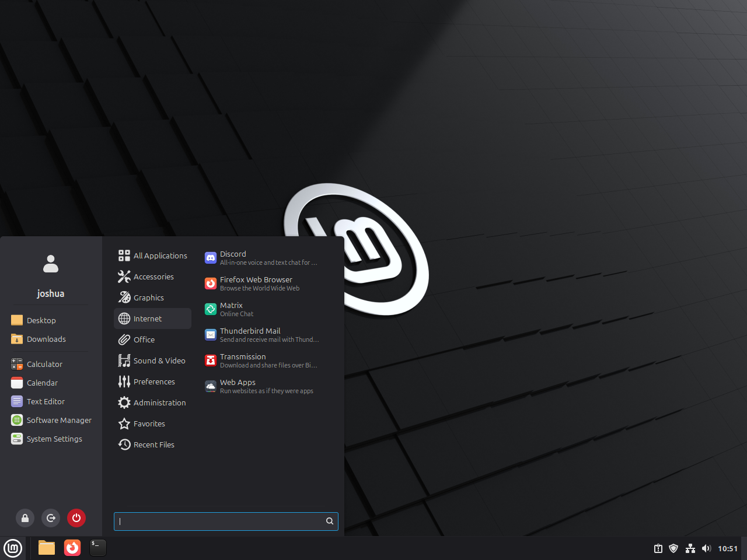Browse the Sound & Video category
The width and height of the screenshot is (747, 560).
tap(159, 360)
